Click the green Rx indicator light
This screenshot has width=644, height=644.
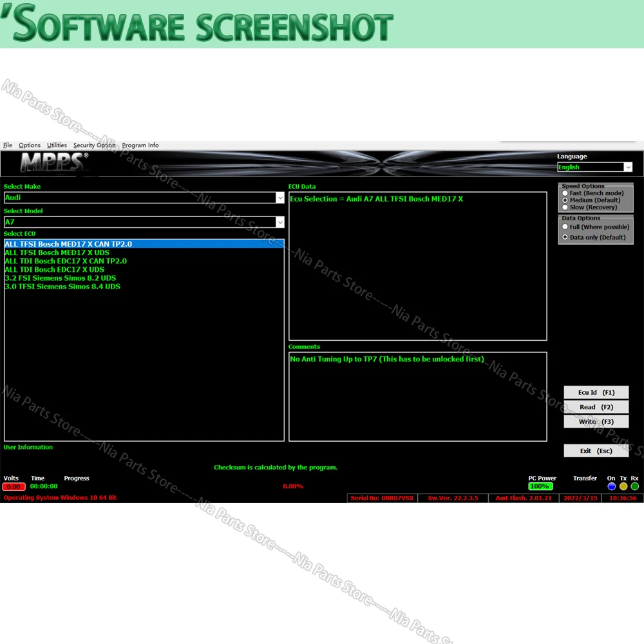point(635,486)
